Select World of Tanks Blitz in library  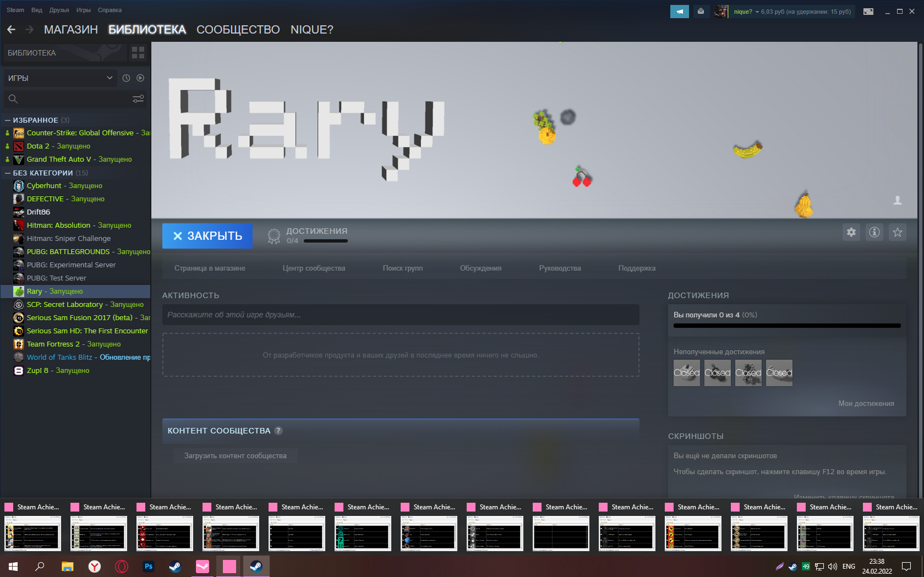[75, 358]
